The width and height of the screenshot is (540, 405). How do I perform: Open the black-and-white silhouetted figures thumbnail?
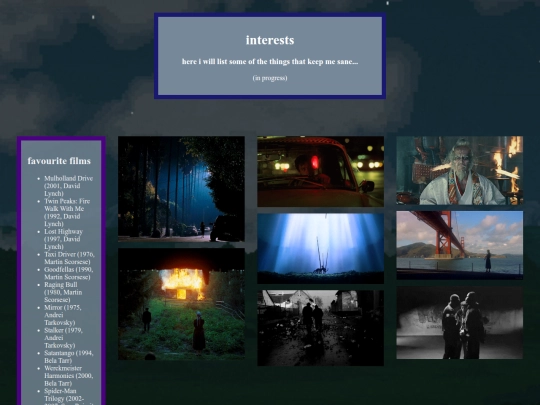(x=459, y=322)
